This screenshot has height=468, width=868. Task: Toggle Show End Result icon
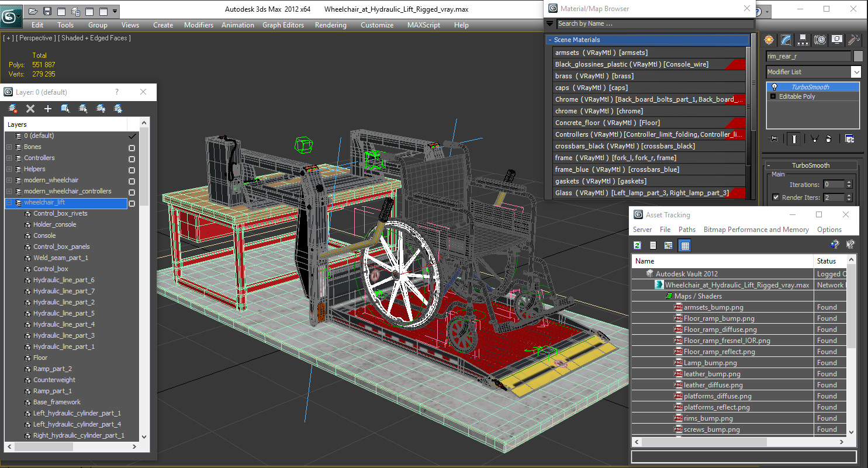(794, 139)
